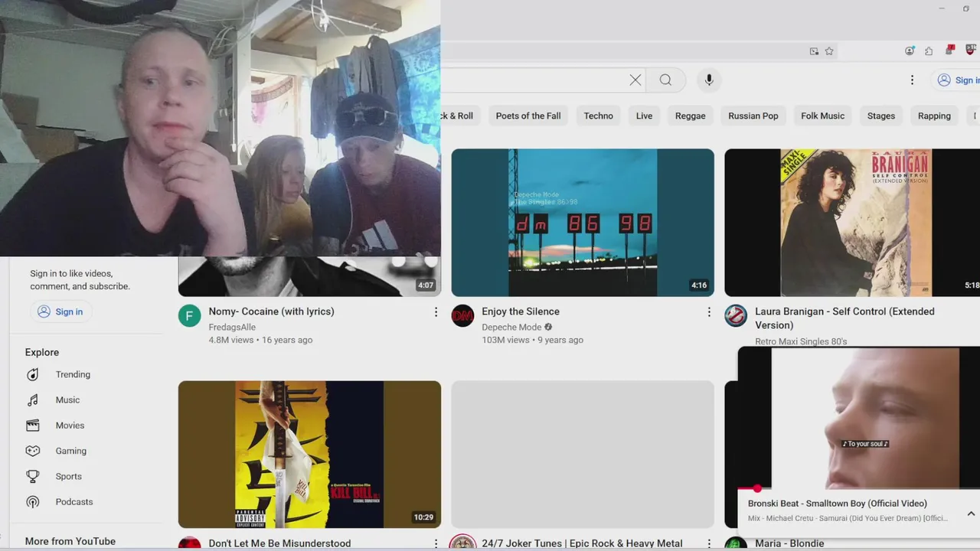Open the Nomy- Cocaine (with lyrics) title
The image size is (980, 551).
click(271, 311)
